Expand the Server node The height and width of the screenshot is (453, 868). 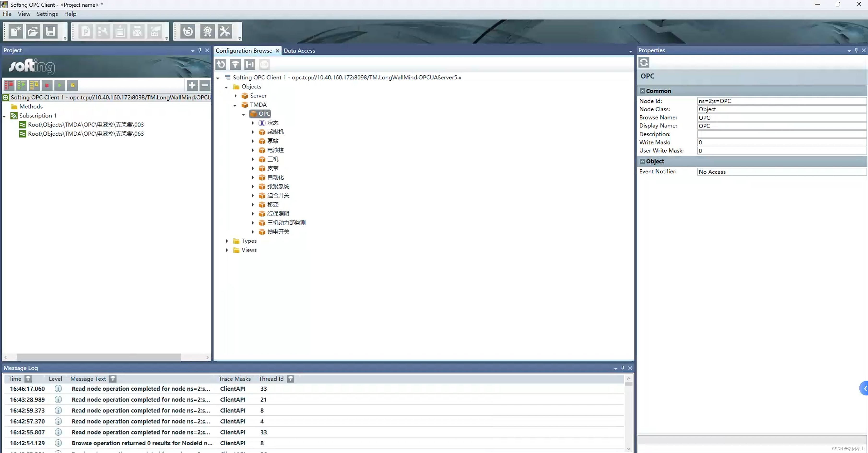(x=236, y=96)
